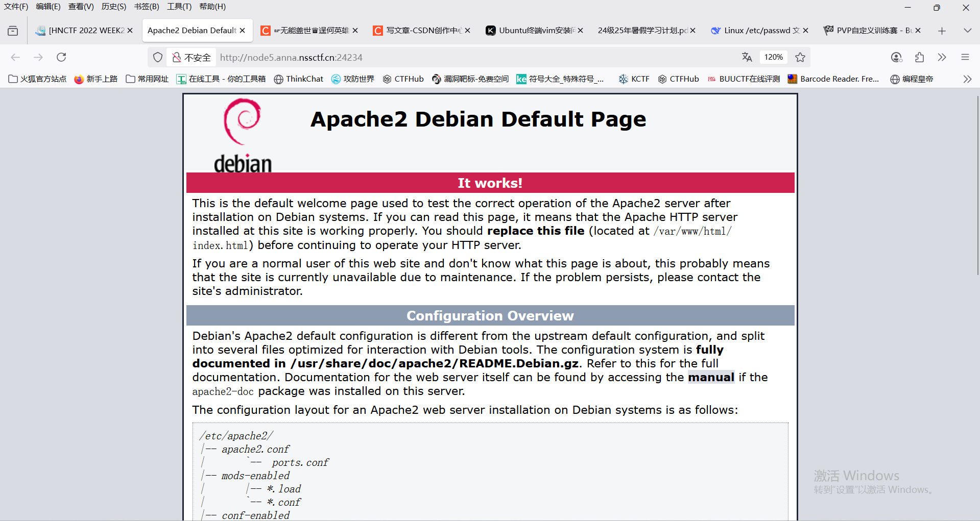Go forward with the forward arrow
This screenshot has width=980, height=521.
[38, 57]
